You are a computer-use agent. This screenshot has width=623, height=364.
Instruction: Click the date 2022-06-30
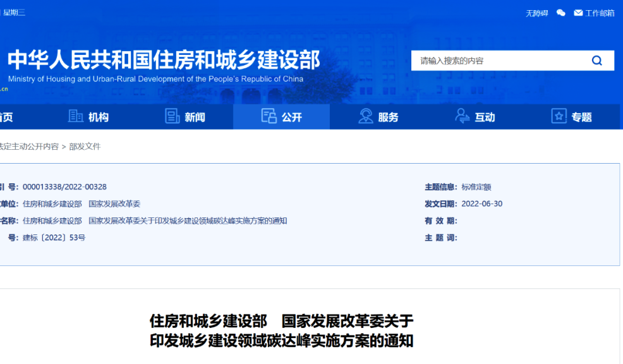tap(481, 204)
